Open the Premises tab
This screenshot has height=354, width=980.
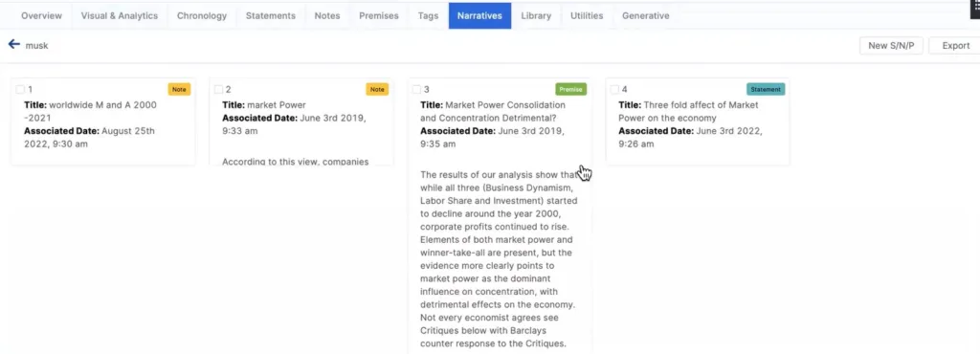[x=379, y=15]
